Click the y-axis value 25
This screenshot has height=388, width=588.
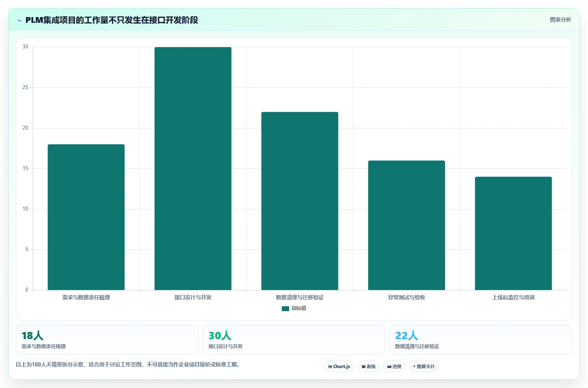pos(25,87)
